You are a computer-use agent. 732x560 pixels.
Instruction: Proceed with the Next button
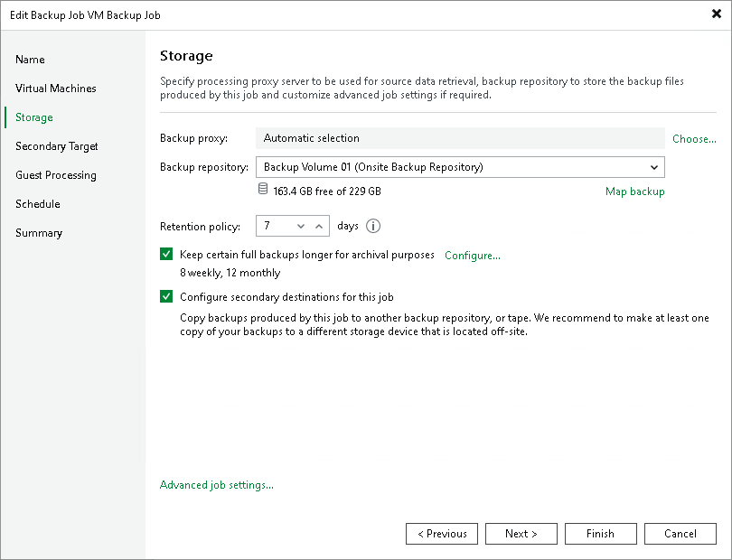point(521,533)
